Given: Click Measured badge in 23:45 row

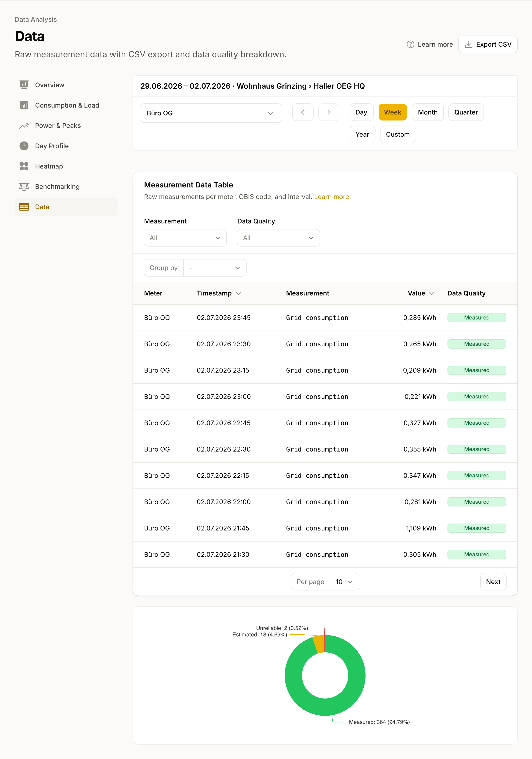Looking at the screenshot, I should click(476, 318).
